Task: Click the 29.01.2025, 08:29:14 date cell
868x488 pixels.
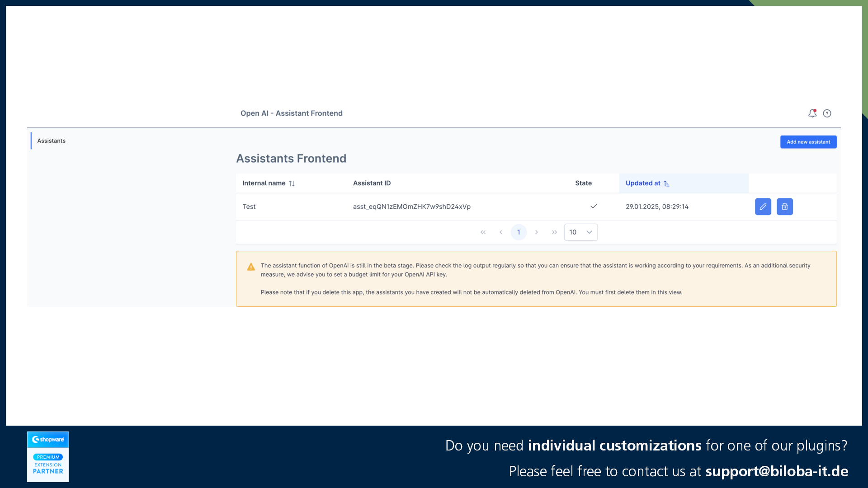Action: click(684, 206)
